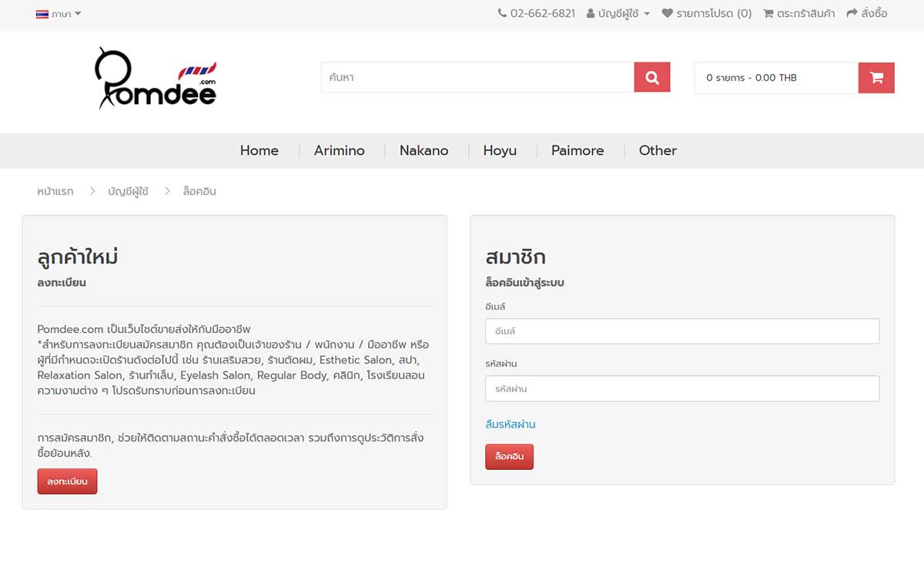Open cart summary 0 รายการ - 0.00 THB

point(776,78)
